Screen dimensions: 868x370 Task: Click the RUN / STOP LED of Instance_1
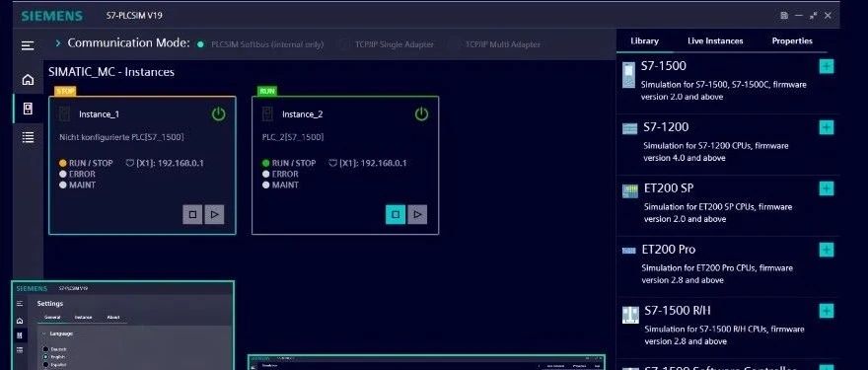pyautogui.click(x=62, y=164)
